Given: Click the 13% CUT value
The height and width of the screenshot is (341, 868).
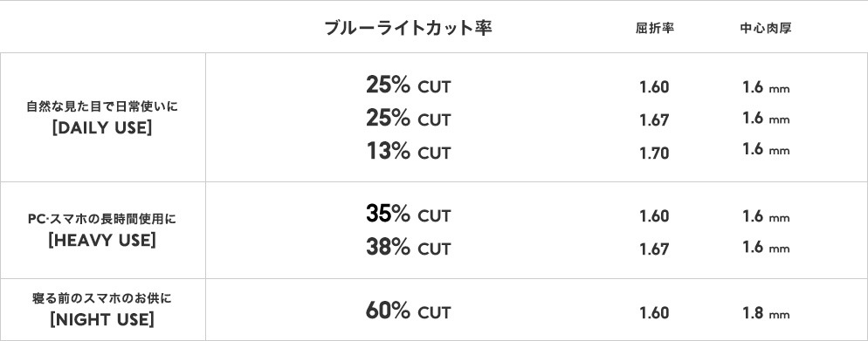Looking at the screenshot, I should (x=409, y=151).
